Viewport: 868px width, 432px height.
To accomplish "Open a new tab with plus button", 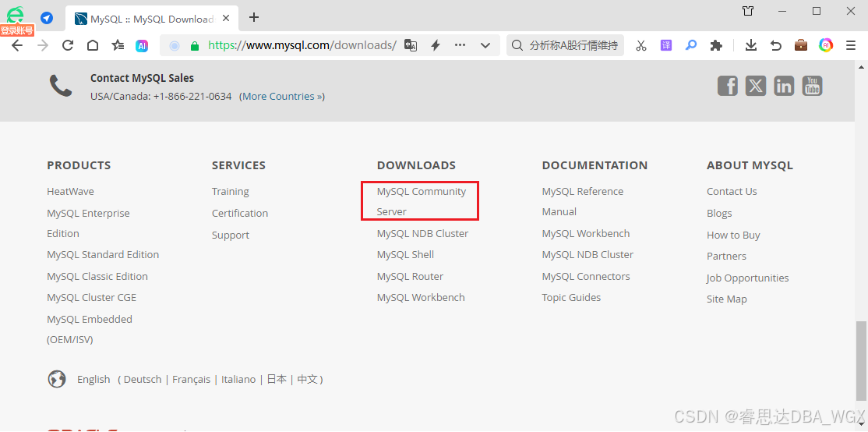I will 253,17.
